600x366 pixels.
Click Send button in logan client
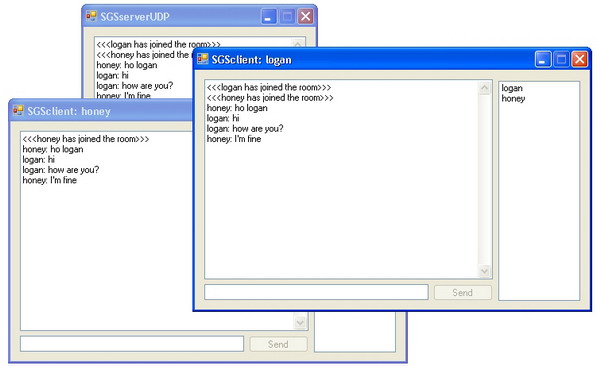pos(463,292)
